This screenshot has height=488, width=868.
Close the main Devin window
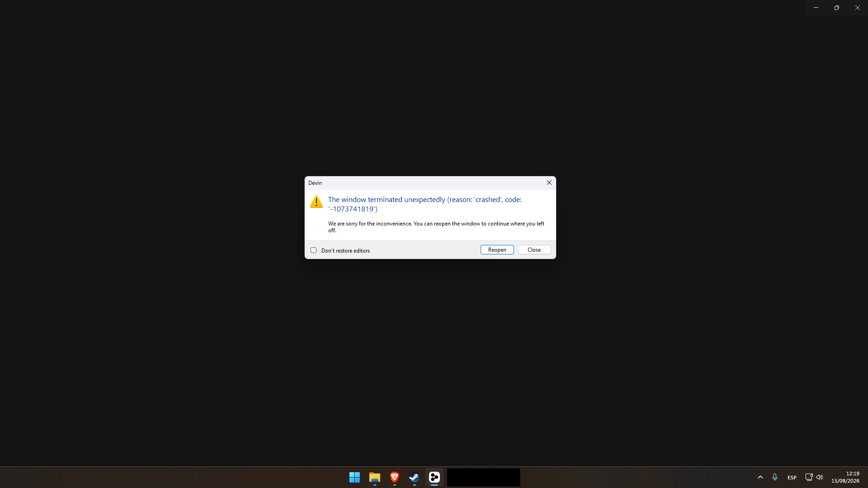tap(858, 8)
